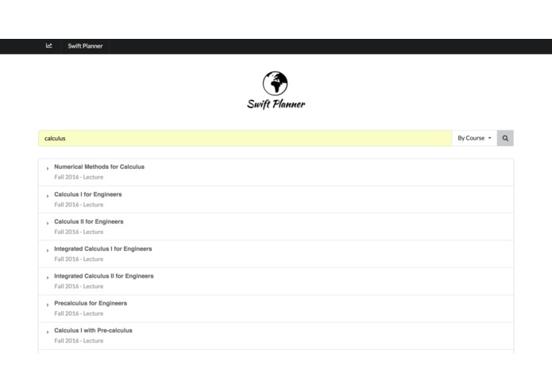Select Calculus II for Engineers title
This screenshot has height=392, width=552.
[89, 221]
